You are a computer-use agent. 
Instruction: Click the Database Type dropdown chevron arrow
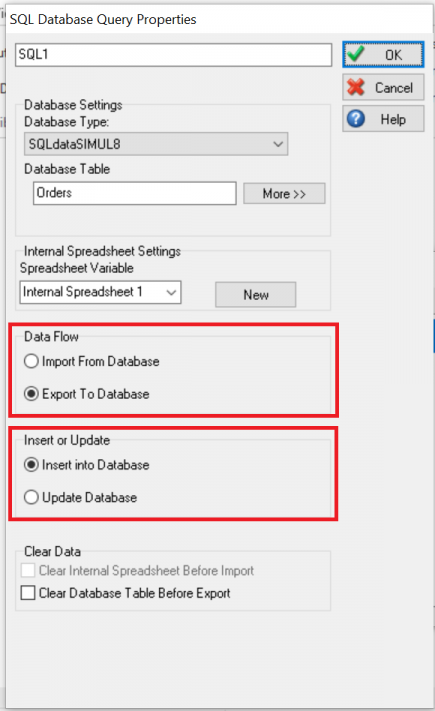click(278, 144)
